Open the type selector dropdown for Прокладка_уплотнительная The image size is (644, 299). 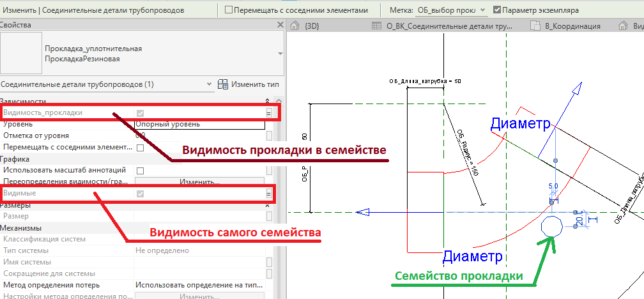click(280, 54)
